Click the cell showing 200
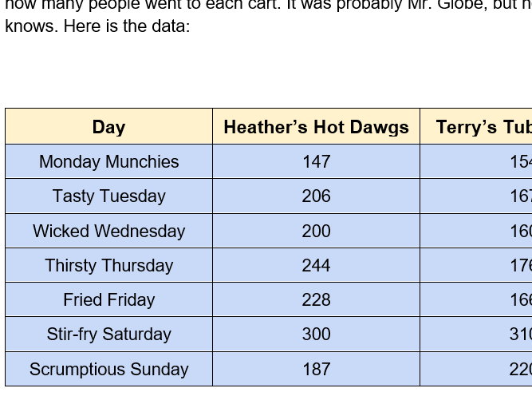 [x=316, y=231]
